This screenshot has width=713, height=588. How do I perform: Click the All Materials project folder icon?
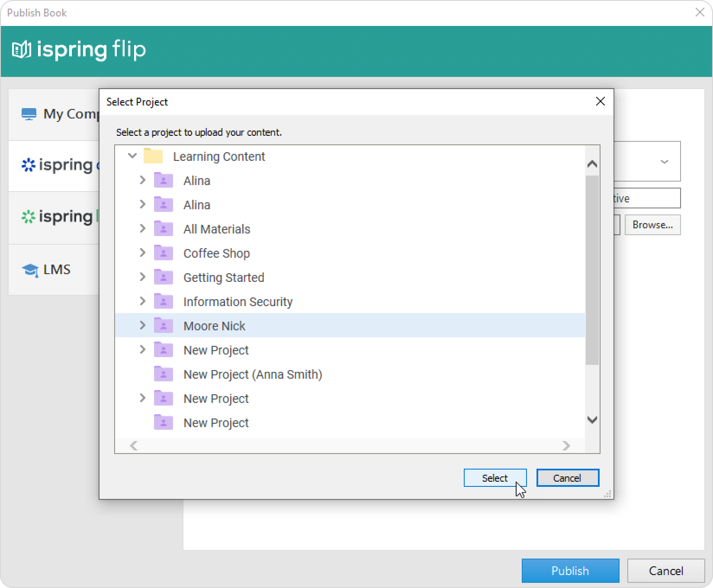pyautogui.click(x=164, y=229)
